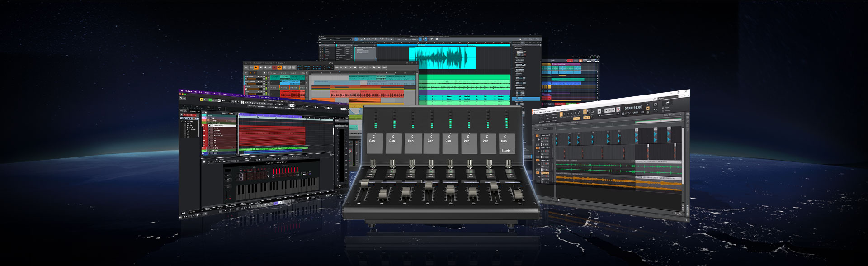Click the fourth Pan display on the controller
868x266 pixels.
[430, 139]
